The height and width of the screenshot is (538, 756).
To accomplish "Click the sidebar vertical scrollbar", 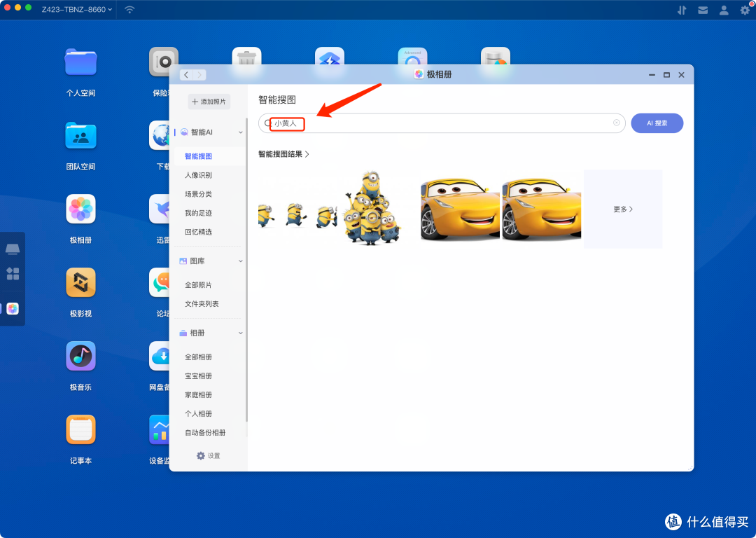I will [246, 270].
